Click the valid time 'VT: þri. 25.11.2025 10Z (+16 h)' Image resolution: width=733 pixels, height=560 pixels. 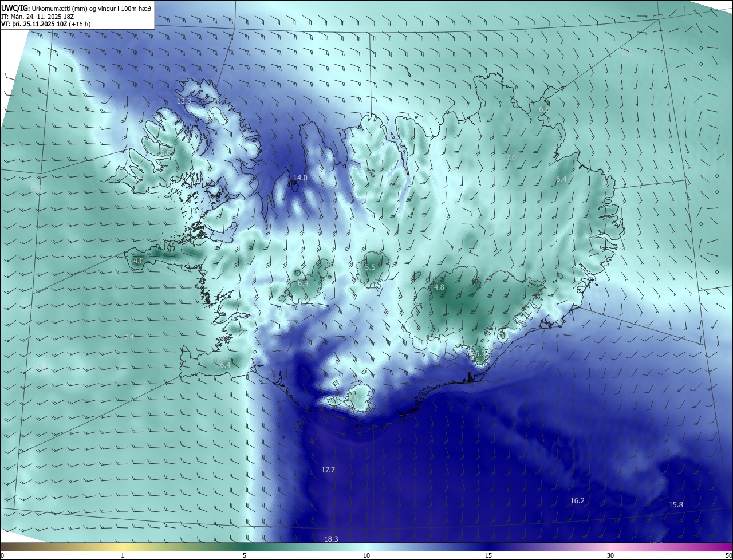tap(46, 24)
